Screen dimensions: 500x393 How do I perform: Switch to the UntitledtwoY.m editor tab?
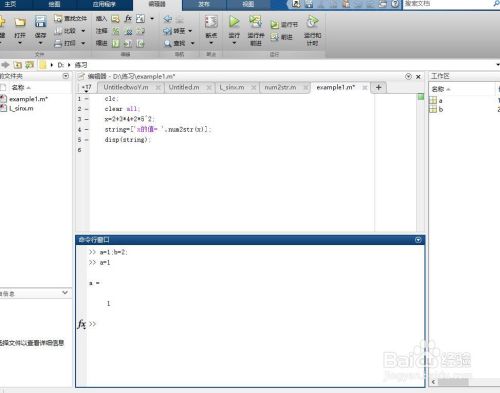pyautogui.click(x=126, y=87)
